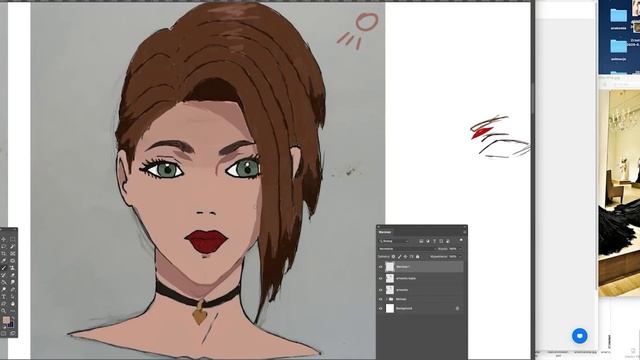Select the Background layer name
Image resolution: width=640 pixels, height=360 pixels.
click(x=404, y=309)
